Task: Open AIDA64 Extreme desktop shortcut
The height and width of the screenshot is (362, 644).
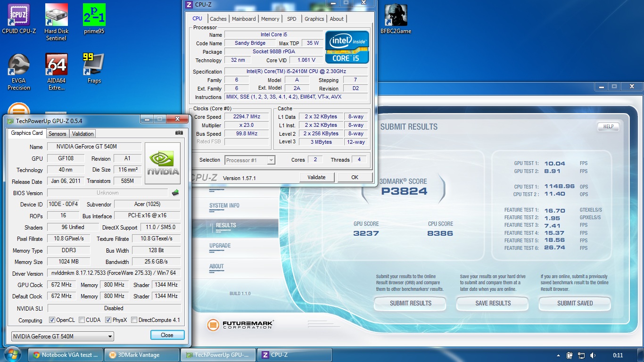Action: 56,72
